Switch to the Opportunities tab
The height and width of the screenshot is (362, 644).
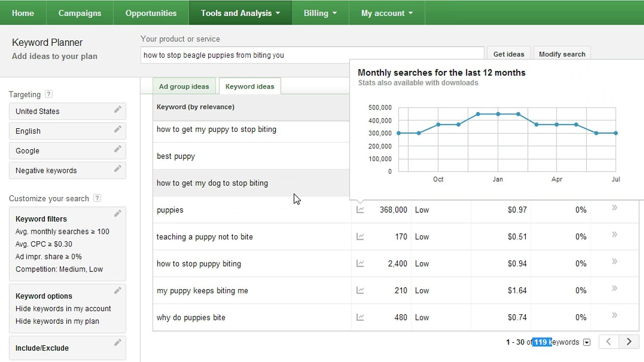(151, 13)
